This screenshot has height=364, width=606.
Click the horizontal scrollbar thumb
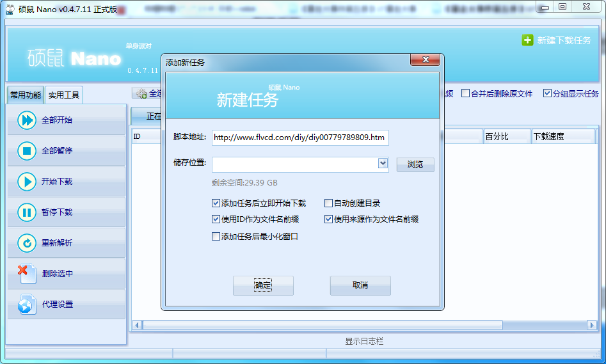323,326
